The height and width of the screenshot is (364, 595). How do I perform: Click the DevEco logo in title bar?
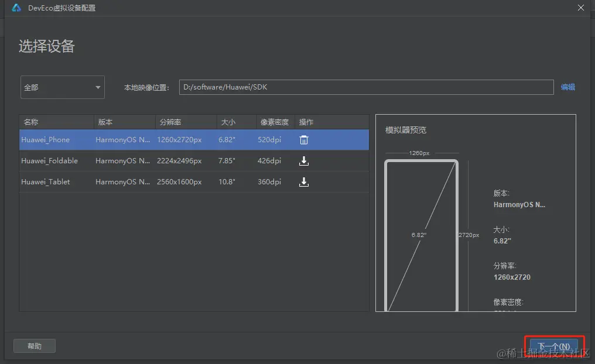coord(16,8)
